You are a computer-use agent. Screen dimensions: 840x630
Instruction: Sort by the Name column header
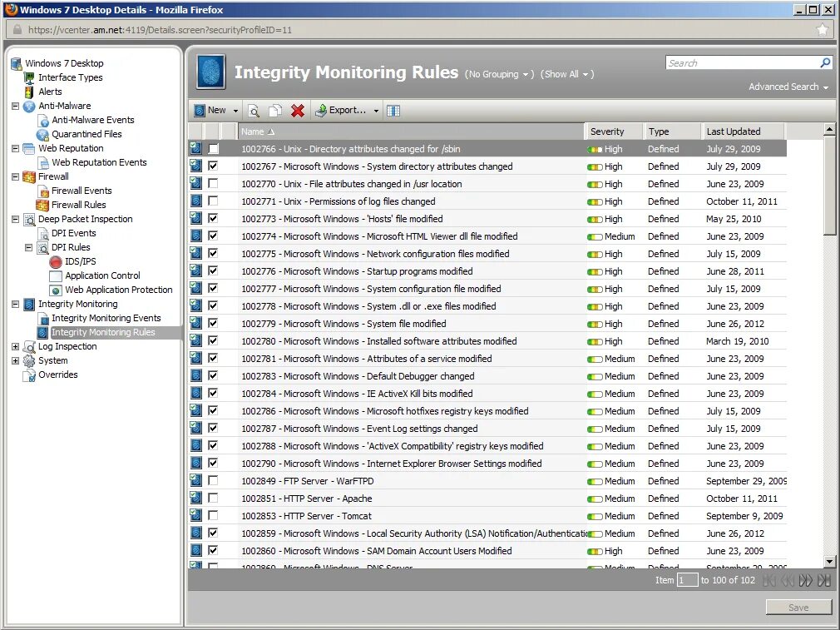tap(411, 131)
